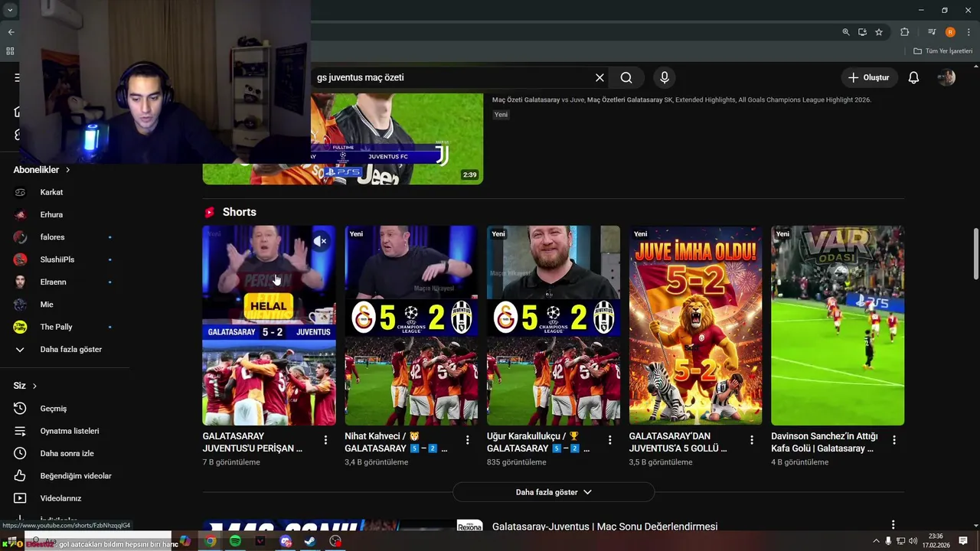
Task: Open the 'GALATASARAY JUVENTUS'U PERİŞAN' Short thumbnail
Action: (269, 325)
